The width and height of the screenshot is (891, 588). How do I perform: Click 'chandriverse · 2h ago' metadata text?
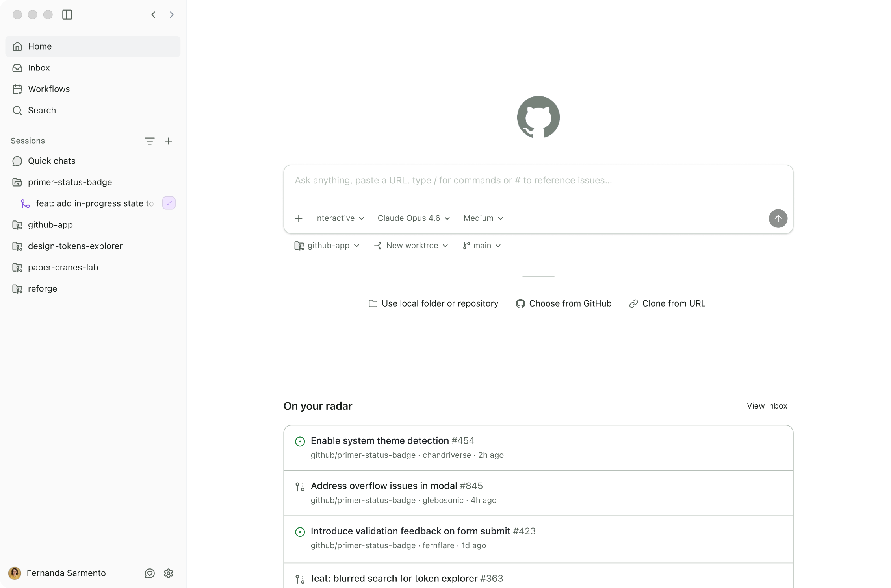tap(463, 455)
